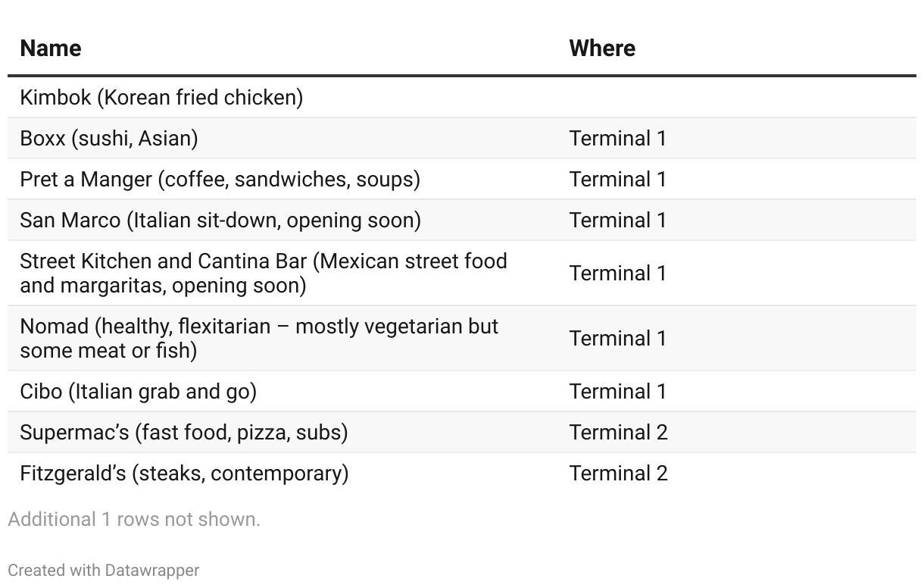Click the 'Additional 1 rows not shown' note
This screenshot has height=588, width=924.
pyautogui.click(x=134, y=520)
